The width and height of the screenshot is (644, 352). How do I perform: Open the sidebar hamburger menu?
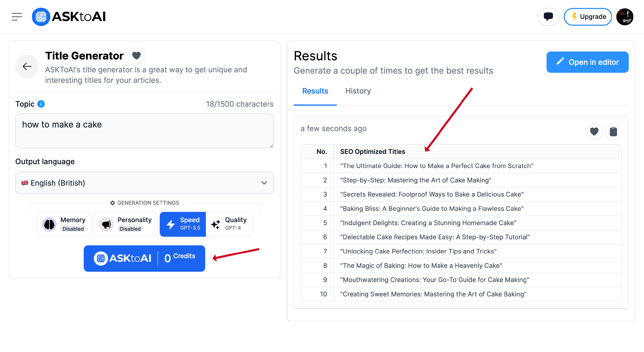(x=17, y=17)
